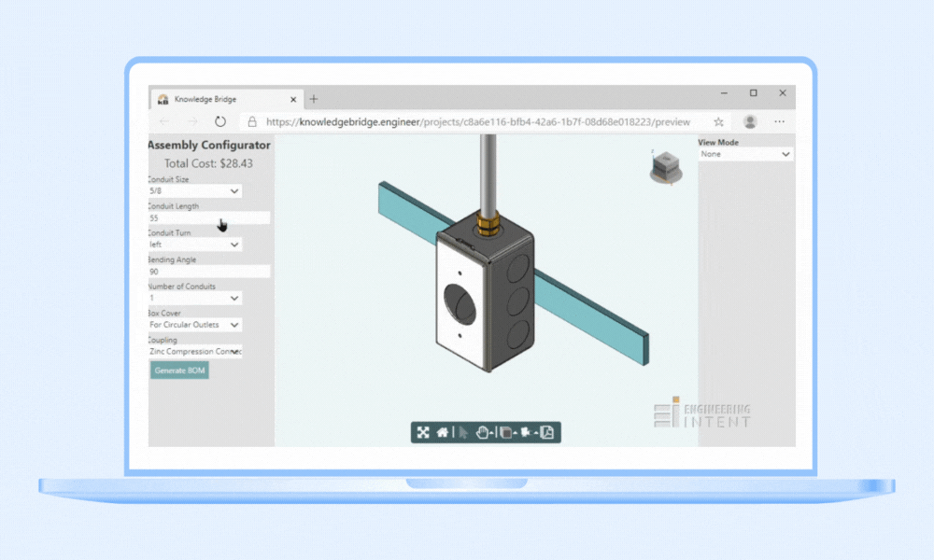934x560 pixels.
Task: Click the PDF export icon in the viewer toolbar
Action: (x=548, y=432)
